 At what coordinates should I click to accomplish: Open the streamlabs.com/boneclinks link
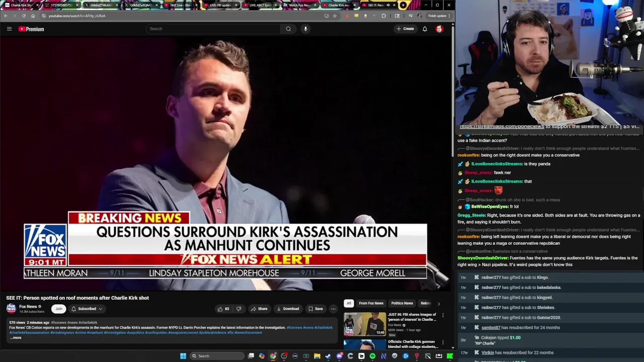[502, 126]
